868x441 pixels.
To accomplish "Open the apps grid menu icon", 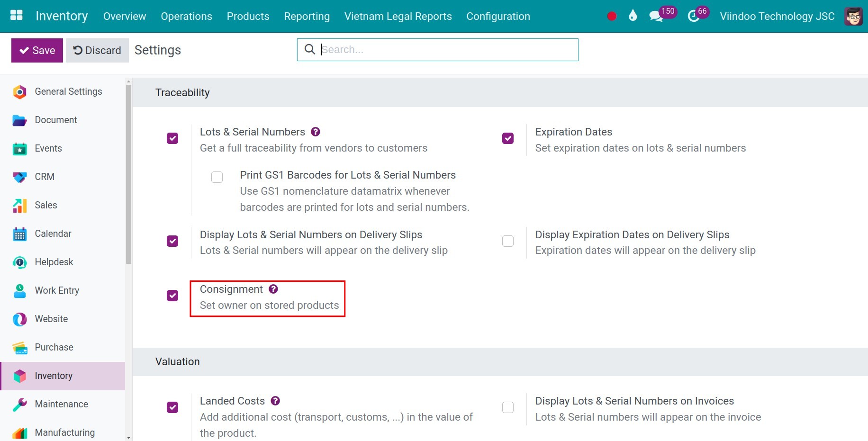I will click(x=17, y=15).
